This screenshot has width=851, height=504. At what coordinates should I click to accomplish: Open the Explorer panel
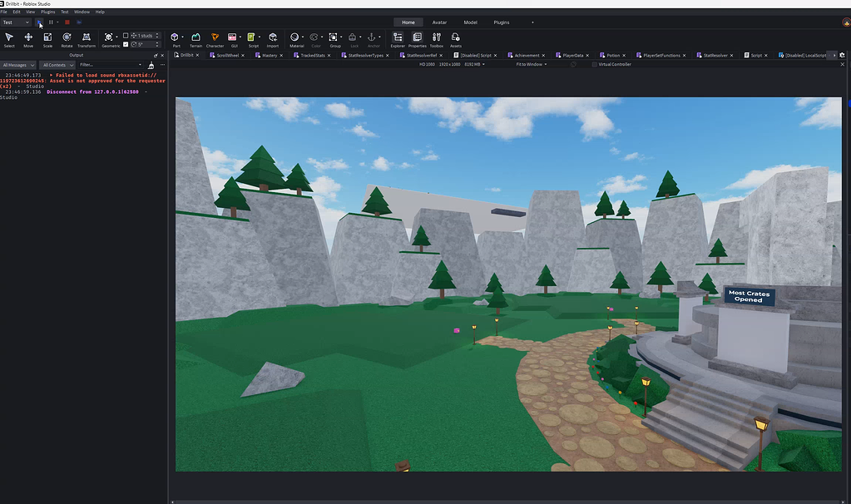pos(398,40)
